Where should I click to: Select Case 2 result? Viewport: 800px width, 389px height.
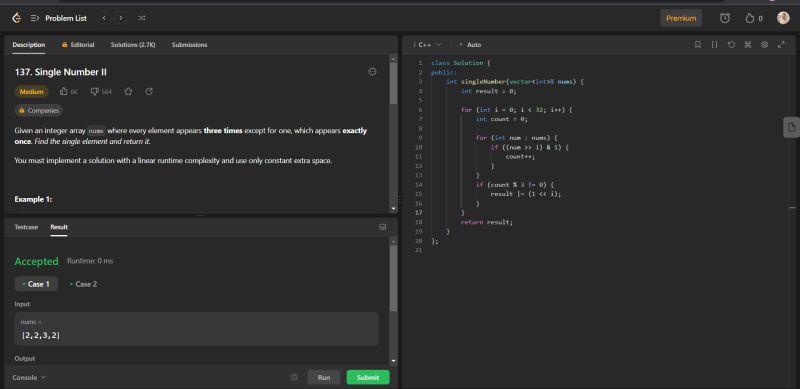[83, 284]
